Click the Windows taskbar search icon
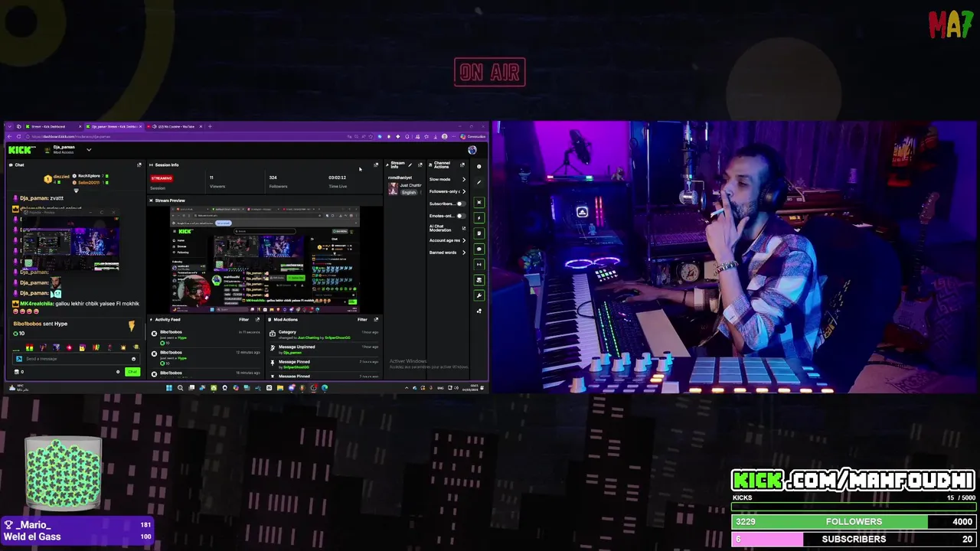Viewport: 980px width, 551px height. point(180,388)
